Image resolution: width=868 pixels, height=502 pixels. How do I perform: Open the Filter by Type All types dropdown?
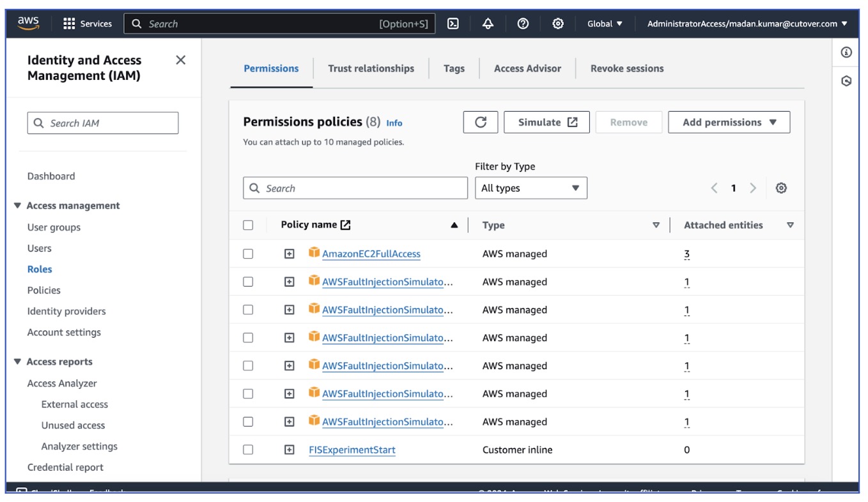(531, 188)
